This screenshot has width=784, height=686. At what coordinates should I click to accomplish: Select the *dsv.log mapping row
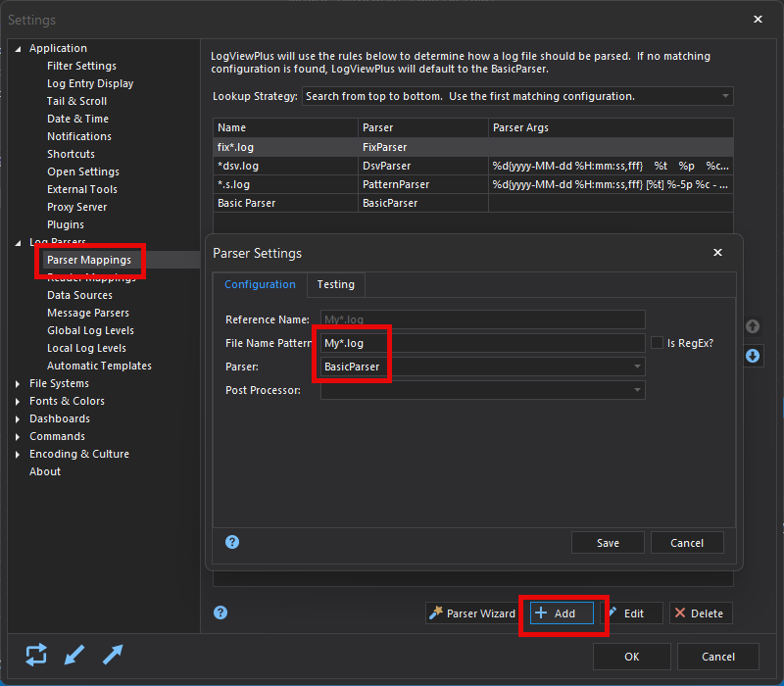[x=473, y=166]
